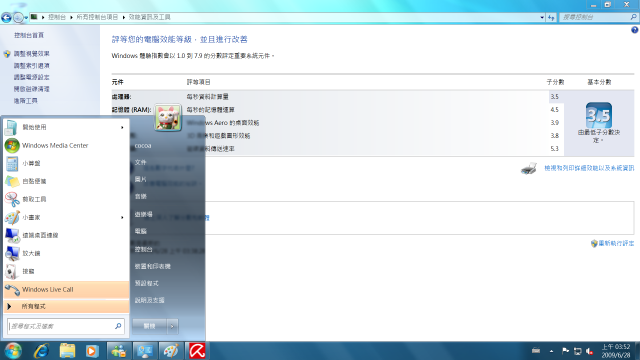Open Disk Cleanup (開啟磁碟清理) link
This screenshot has height=360, width=640.
click(31, 89)
